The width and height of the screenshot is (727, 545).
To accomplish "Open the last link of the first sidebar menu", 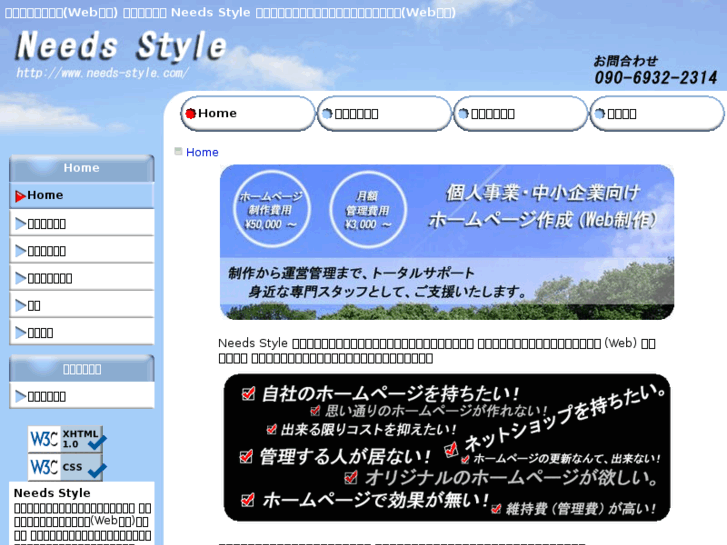I will point(82,333).
